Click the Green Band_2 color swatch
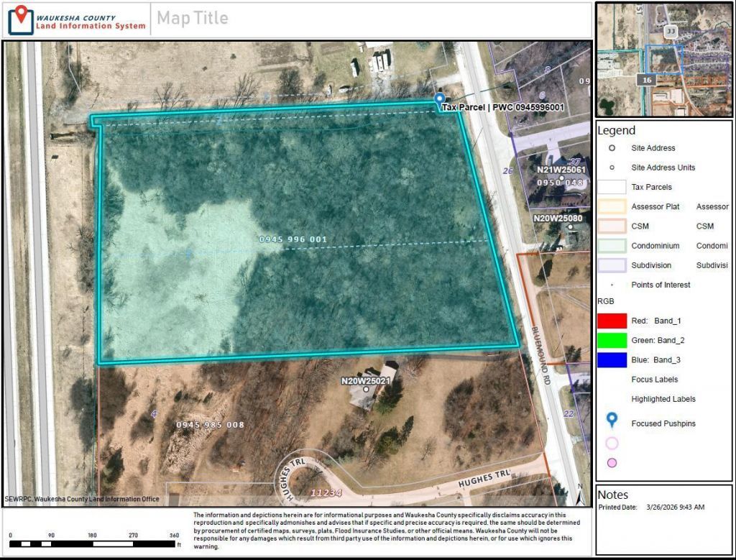Image resolution: width=736 pixels, height=560 pixels. coord(612,340)
